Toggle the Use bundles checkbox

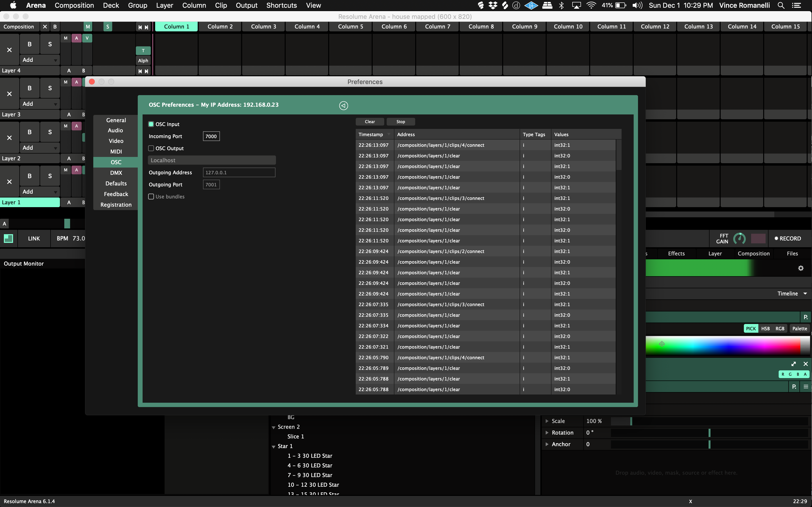(151, 197)
